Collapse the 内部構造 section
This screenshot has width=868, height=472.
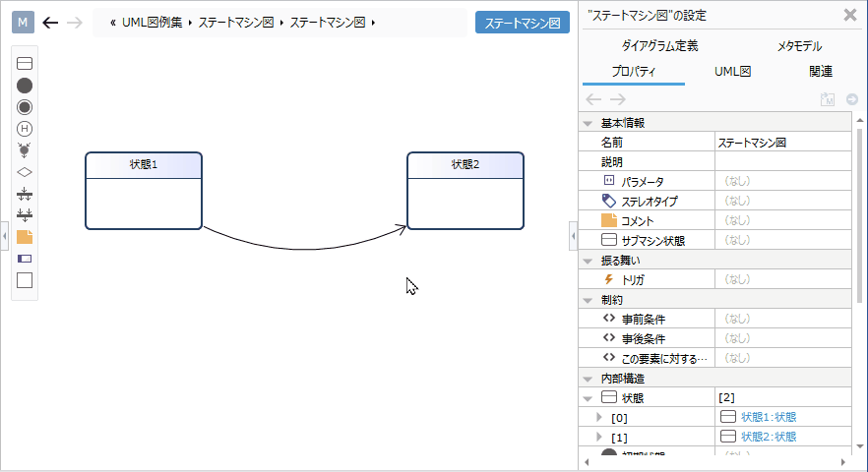(588, 379)
